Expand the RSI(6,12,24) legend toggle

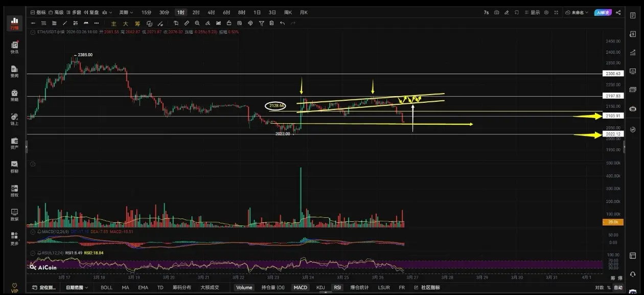pyautogui.click(x=33, y=253)
